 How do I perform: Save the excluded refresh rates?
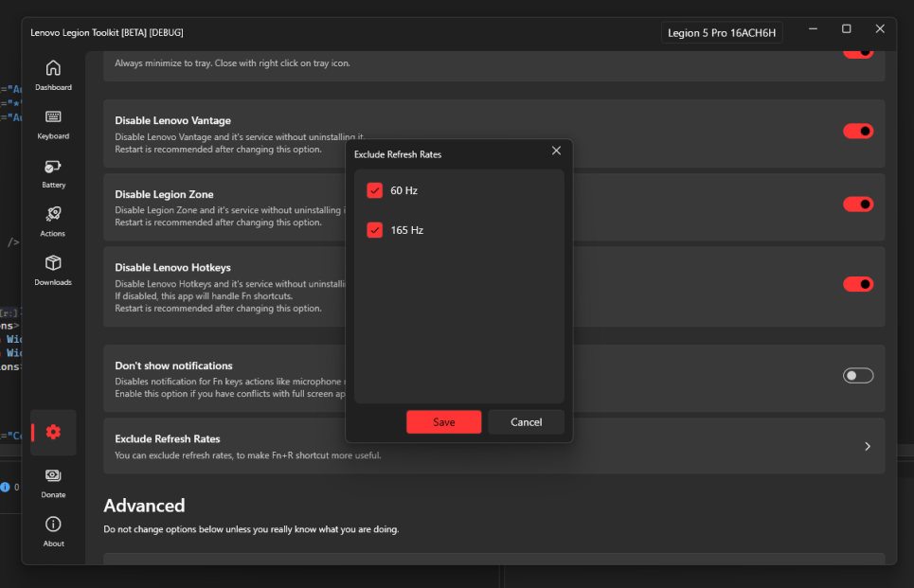tap(443, 421)
